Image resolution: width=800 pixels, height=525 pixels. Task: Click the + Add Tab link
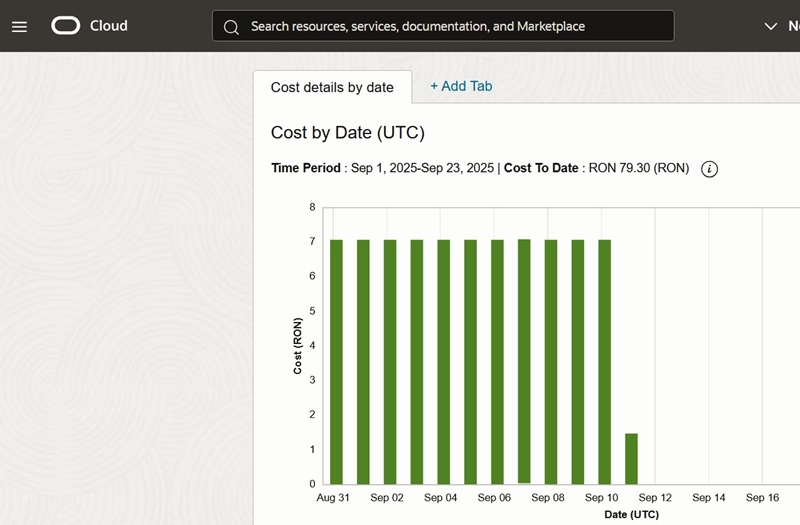coord(461,86)
